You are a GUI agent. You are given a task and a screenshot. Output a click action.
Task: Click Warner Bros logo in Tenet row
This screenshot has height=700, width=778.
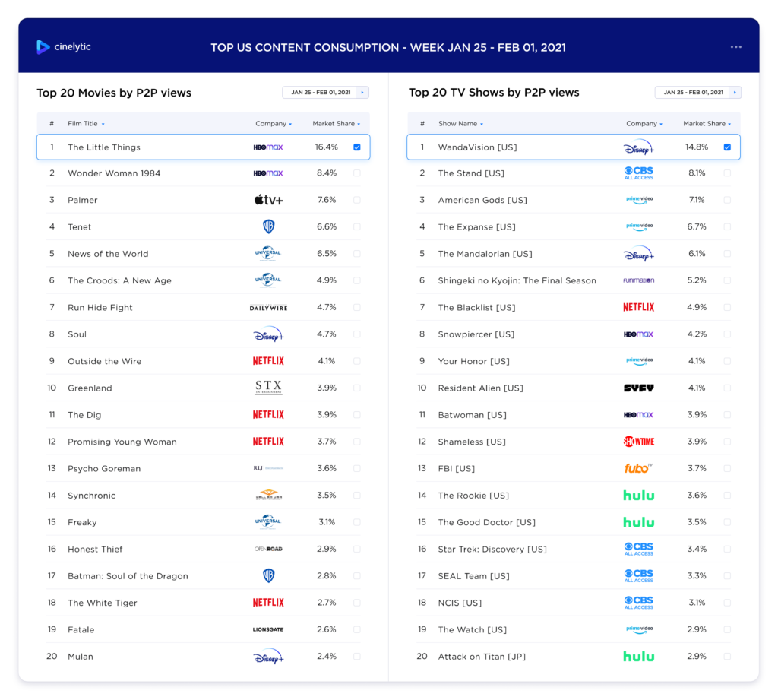point(268,227)
